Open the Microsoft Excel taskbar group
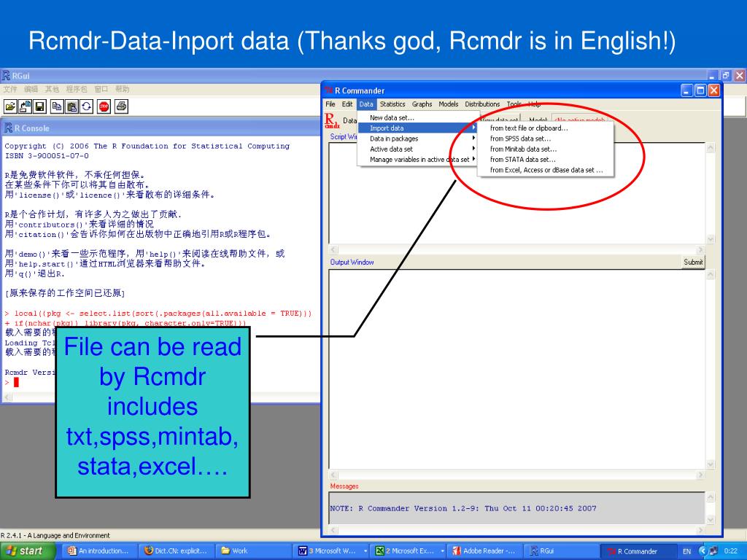 click(x=409, y=551)
